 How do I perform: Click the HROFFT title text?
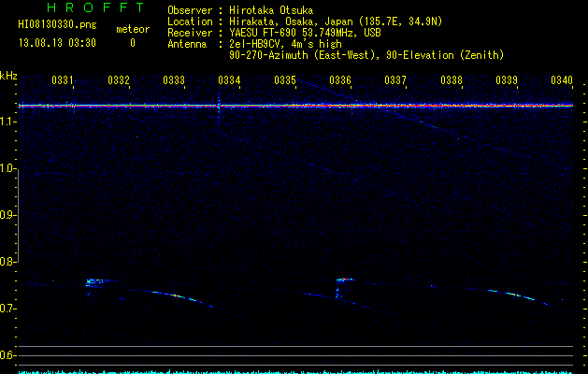click(96, 7)
